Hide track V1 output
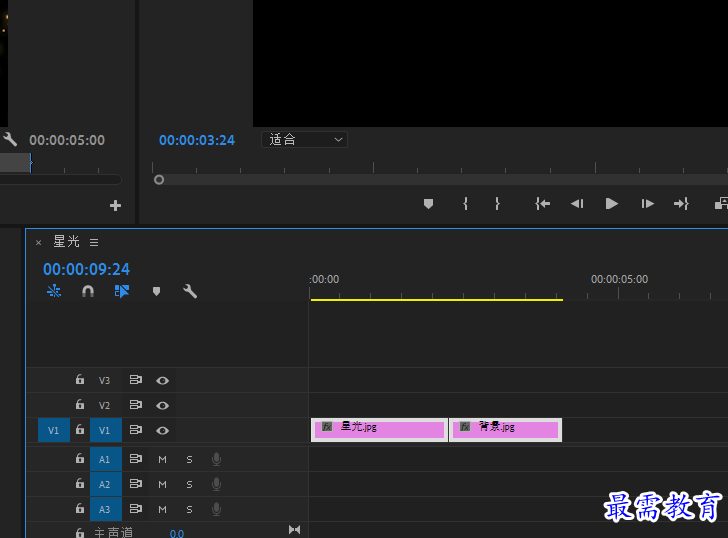The width and height of the screenshot is (728, 538). pos(162,431)
